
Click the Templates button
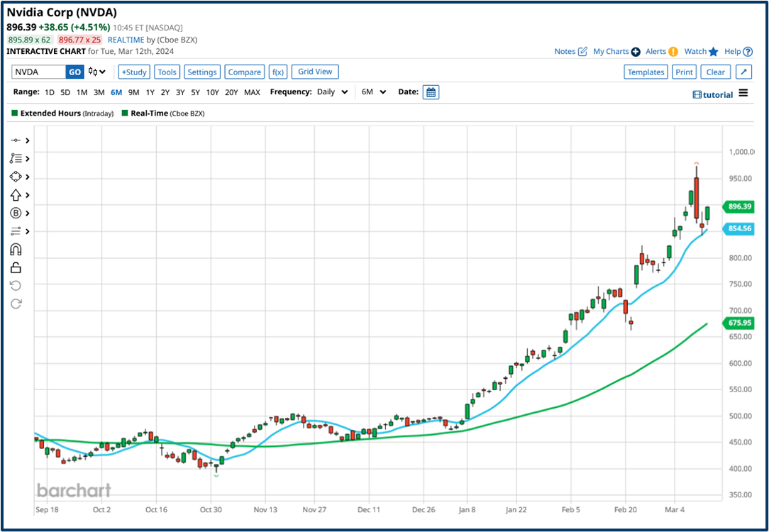tap(646, 72)
